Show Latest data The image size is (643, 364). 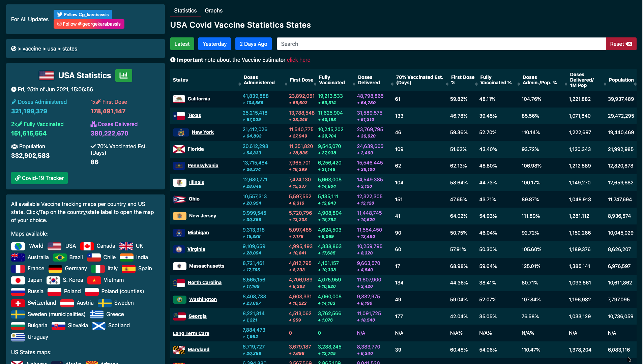pos(182,44)
